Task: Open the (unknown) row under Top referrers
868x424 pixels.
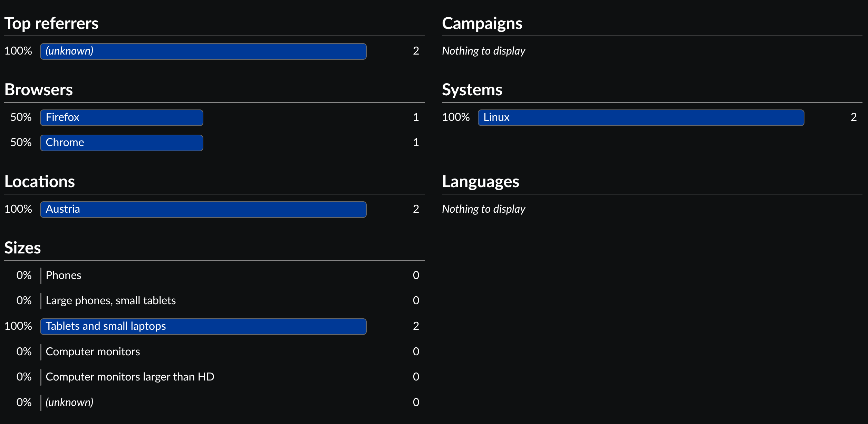Action: point(214,51)
